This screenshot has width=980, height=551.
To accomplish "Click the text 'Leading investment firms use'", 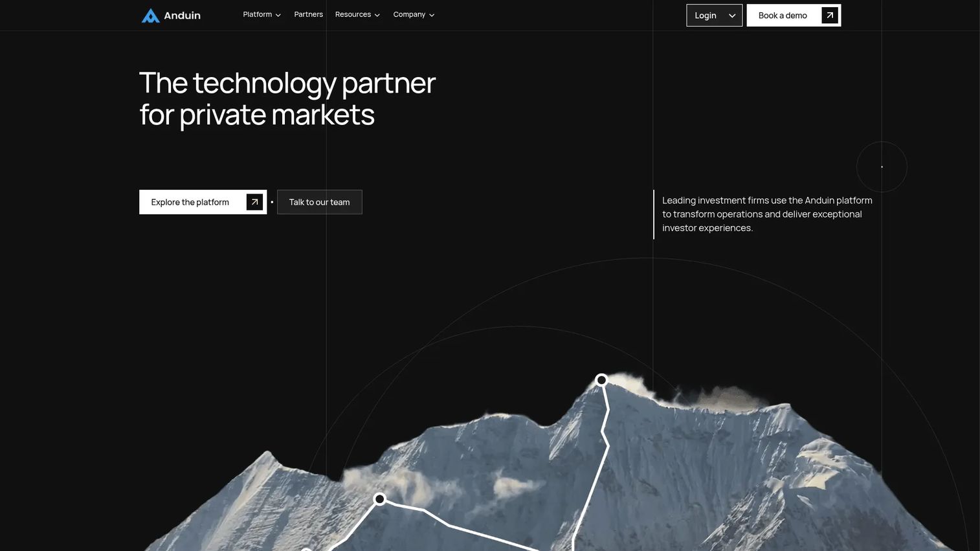I will pos(724,201).
